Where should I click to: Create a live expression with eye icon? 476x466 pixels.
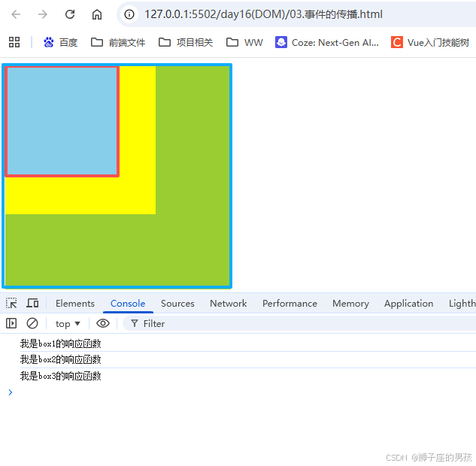point(103,323)
